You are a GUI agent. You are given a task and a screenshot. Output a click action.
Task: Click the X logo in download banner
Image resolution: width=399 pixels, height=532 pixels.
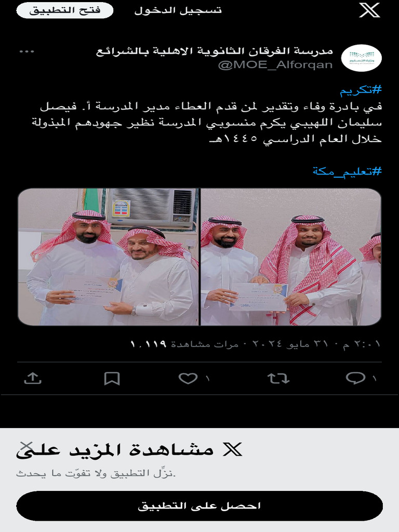[x=233, y=449]
